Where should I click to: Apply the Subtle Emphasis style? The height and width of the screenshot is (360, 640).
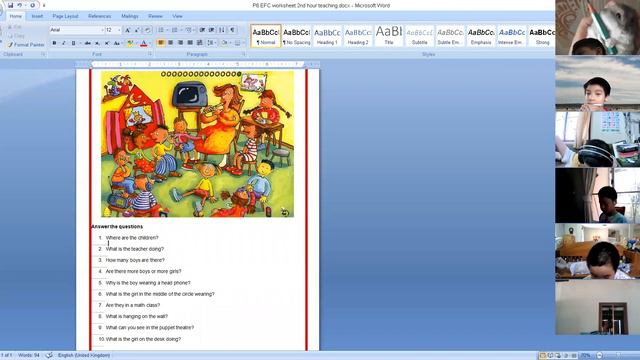450,36
